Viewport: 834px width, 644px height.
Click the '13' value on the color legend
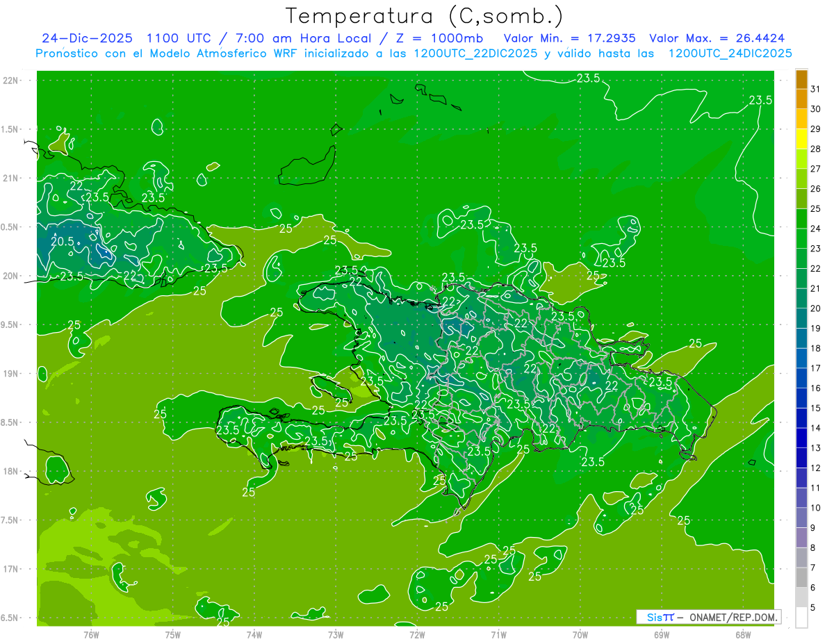[815, 448]
